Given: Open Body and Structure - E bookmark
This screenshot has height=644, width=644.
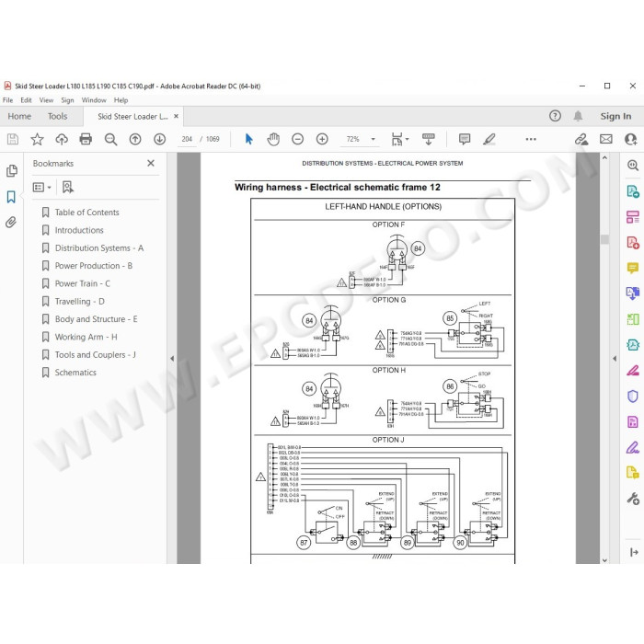Looking at the screenshot, I should pyautogui.click(x=96, y=319).
